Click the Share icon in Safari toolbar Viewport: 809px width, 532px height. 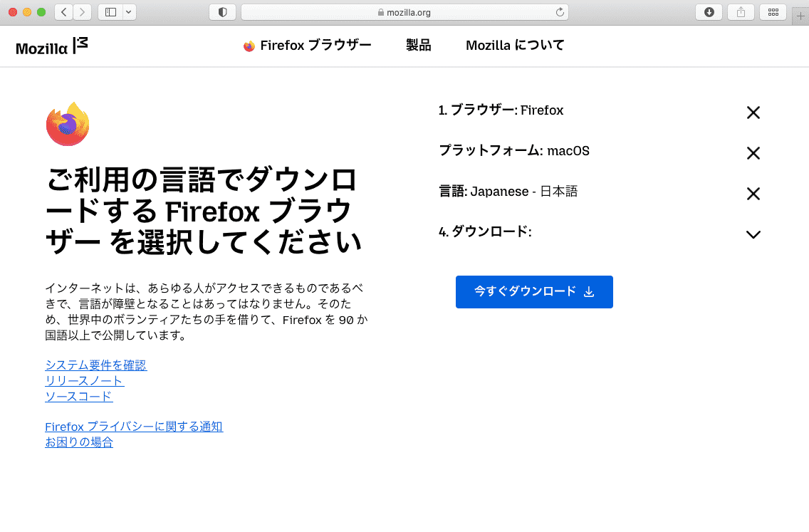click(741, 11)
